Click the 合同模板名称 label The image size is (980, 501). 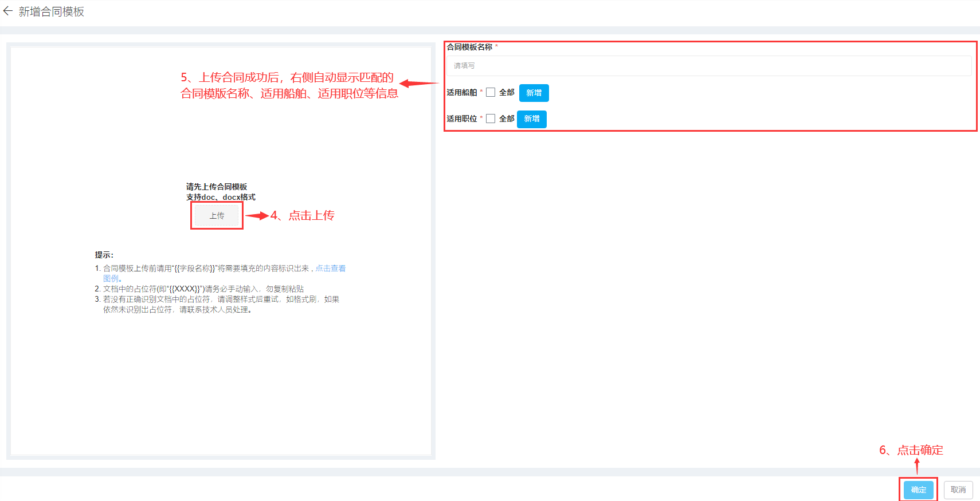pyautogui.click(x=469, y=47)
